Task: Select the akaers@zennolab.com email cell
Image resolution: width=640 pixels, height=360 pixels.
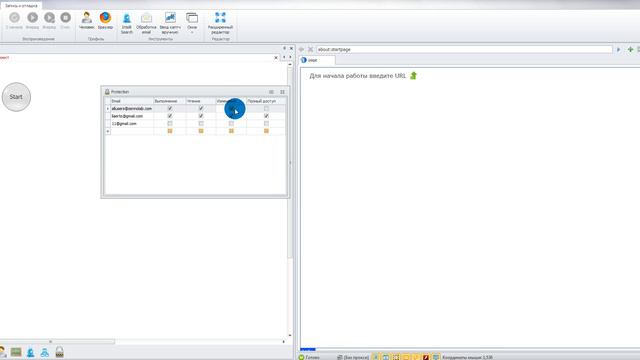Action: [132, 109]
